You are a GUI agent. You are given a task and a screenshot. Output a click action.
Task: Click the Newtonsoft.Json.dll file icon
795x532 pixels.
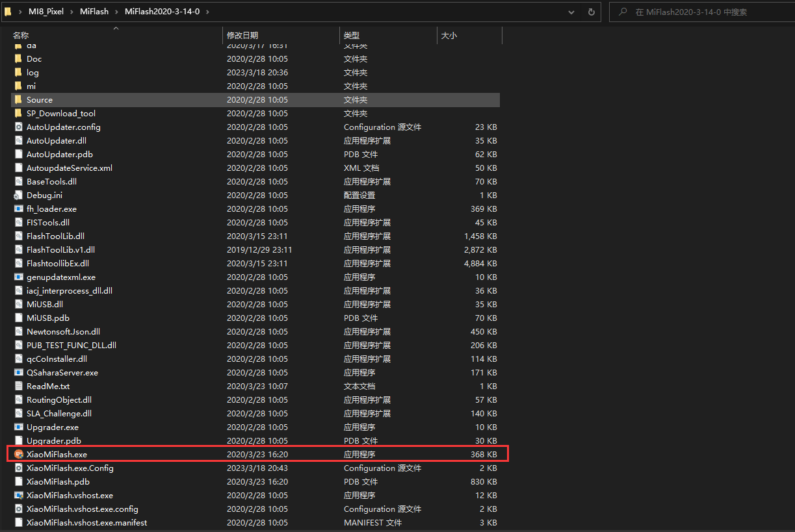18,331
